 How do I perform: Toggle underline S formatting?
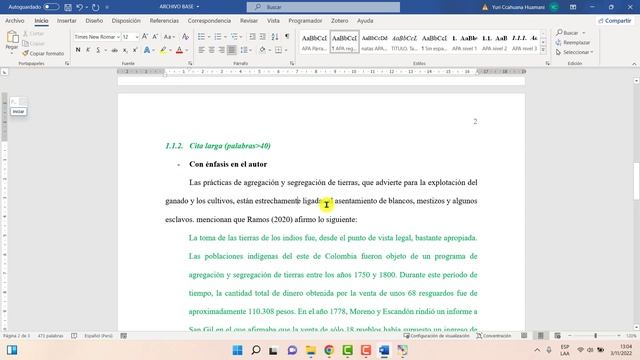point(98,50)
